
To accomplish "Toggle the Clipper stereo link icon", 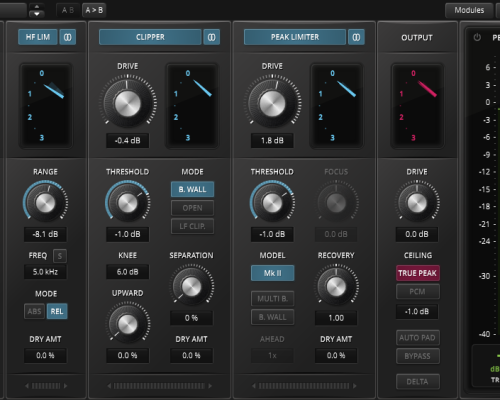I will click(212, 37).
